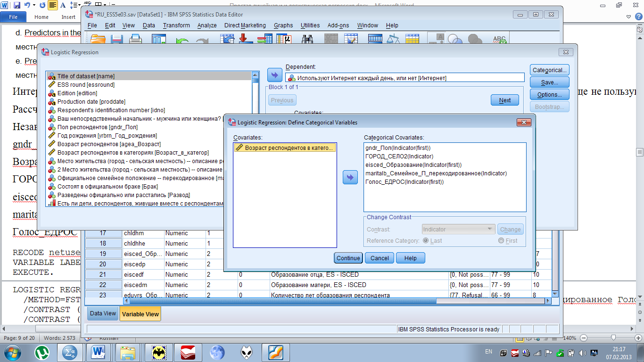This screenshot has height=362, width=644.
Task: Click the moon browser icon in the taskbar
Action: click(217, 352)
